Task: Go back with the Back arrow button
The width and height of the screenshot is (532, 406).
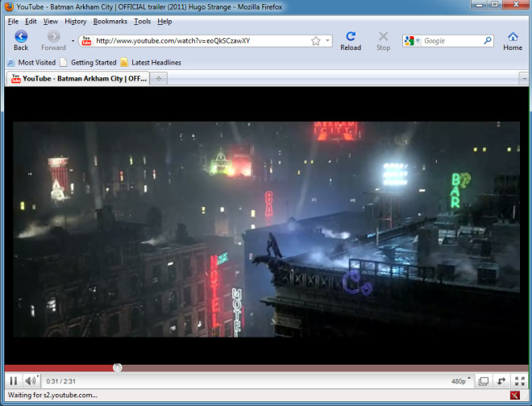Action: click(21, 40)
